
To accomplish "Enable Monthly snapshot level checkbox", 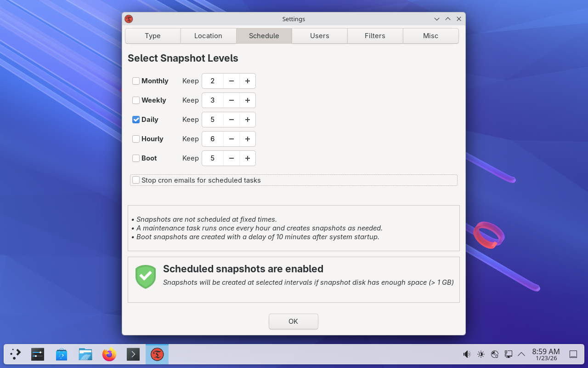I will 136,81.
